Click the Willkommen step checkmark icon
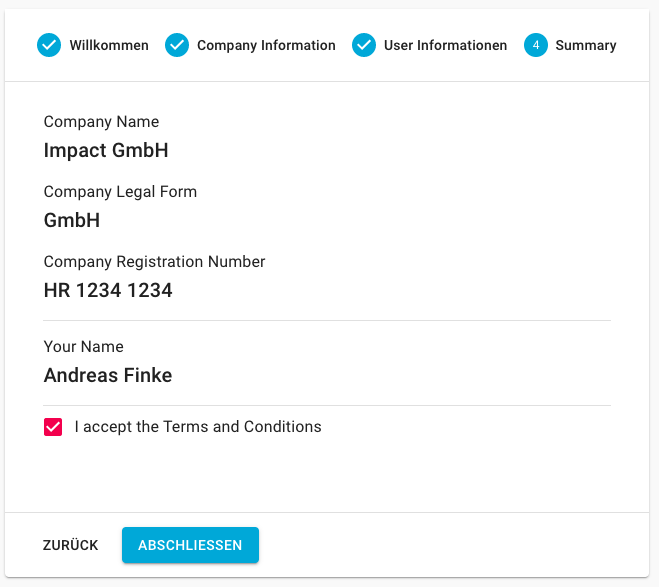Image resolution: width=659 pixels, height=587 pixels. [49, 45]
